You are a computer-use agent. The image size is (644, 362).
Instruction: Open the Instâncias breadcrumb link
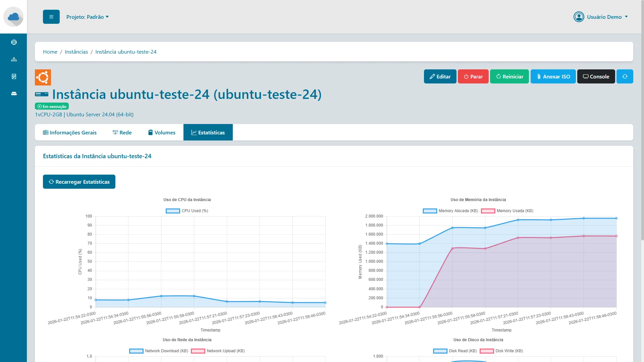[x=76, y=52]
